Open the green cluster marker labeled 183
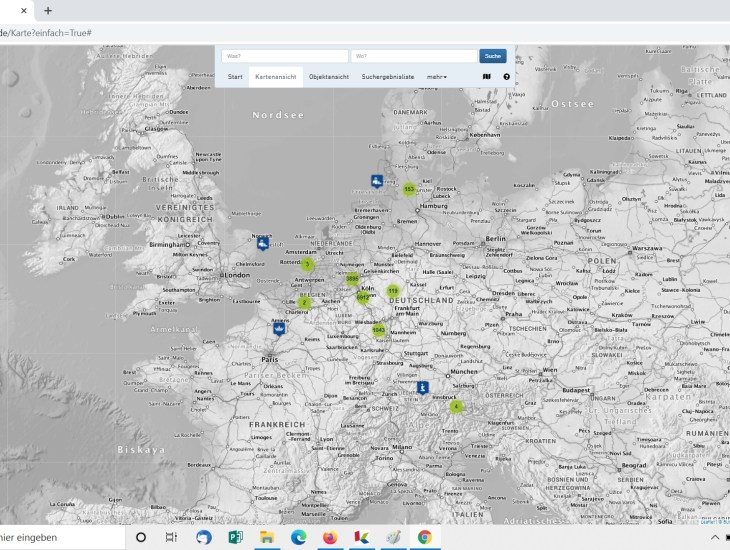 (x=408, y=188)
